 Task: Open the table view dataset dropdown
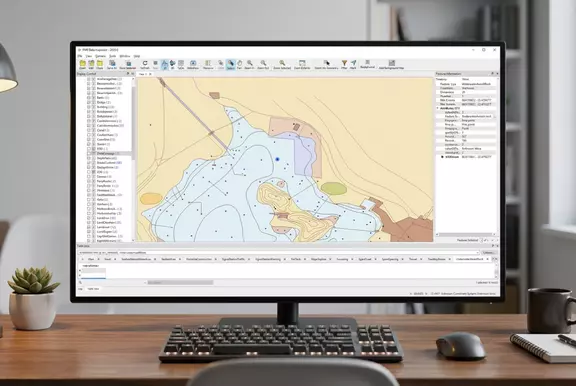(x=478, y=253)
